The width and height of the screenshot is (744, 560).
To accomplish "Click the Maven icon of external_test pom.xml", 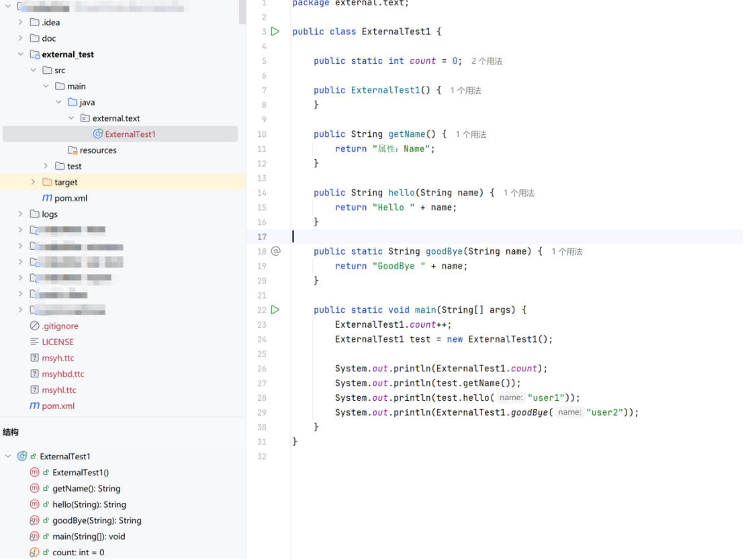I will 47,198.
